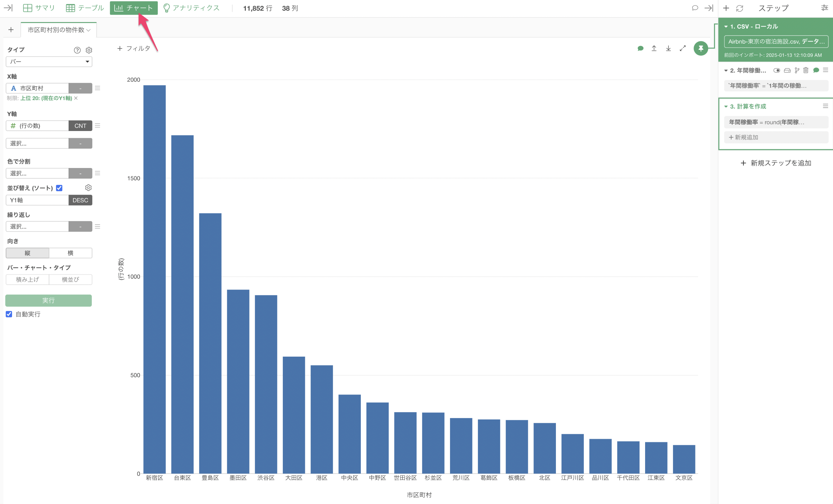833x504 pixels.
Task: Select 横並び bar chart type
Action: (x=70, y=279)
